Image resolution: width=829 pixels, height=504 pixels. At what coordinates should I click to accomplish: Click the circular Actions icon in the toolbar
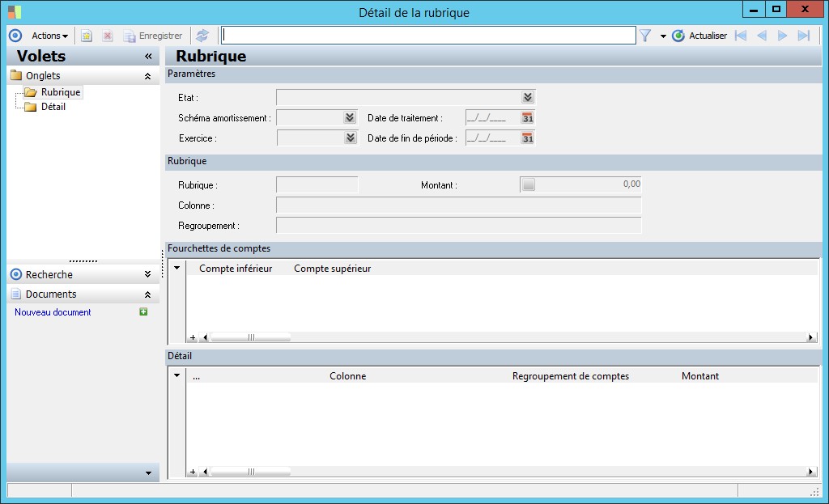[15, 36]
